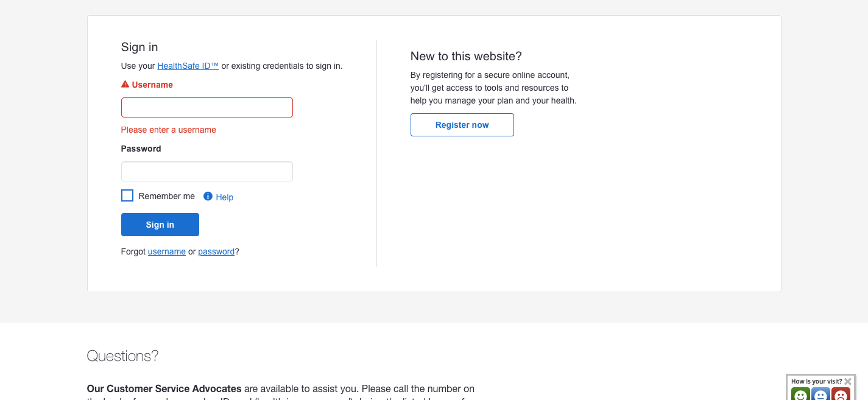868x400 pixels.
Task: Click the "New to this website?" heading
Action: [x=466, y=57]
